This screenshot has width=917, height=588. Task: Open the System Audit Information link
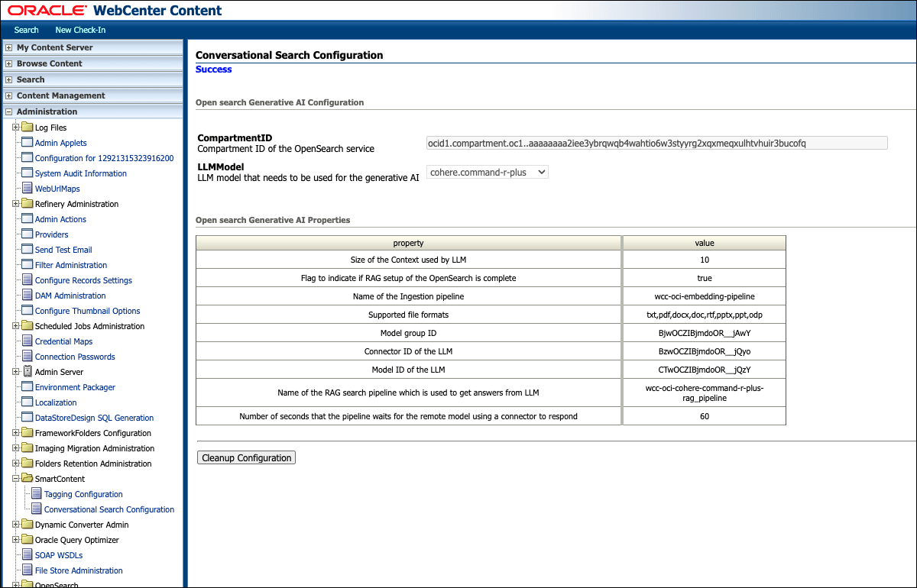[81, 173]
